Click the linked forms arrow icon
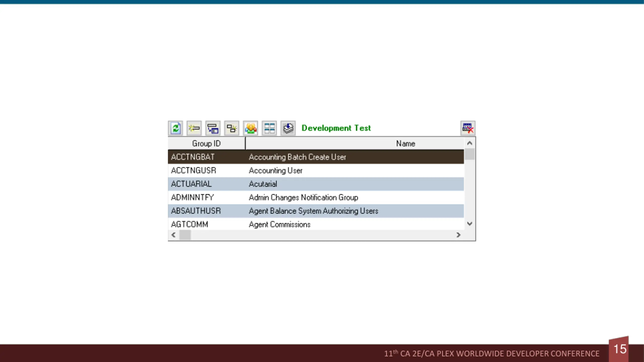 pyautogui.click(x=213, y=128)
